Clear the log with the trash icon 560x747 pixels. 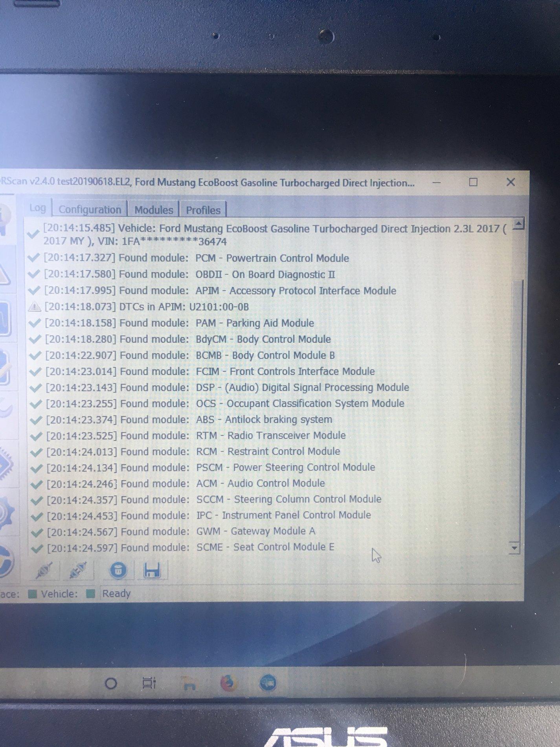pos(118,570)
